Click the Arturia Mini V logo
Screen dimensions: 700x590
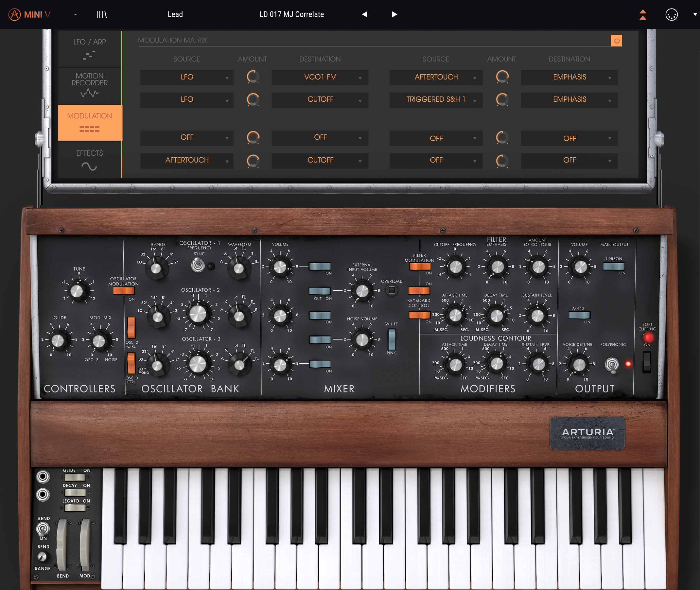click(29, 14)
